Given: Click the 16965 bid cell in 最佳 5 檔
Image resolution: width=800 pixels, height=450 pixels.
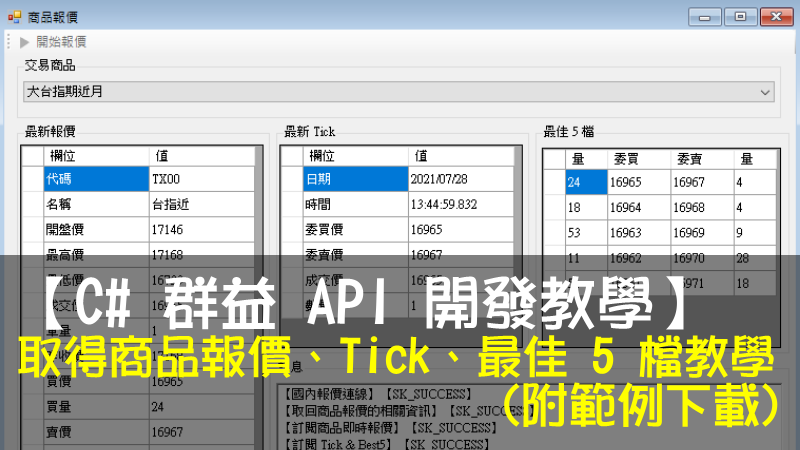Looking at the screenshot, I should tap(639, 182).
